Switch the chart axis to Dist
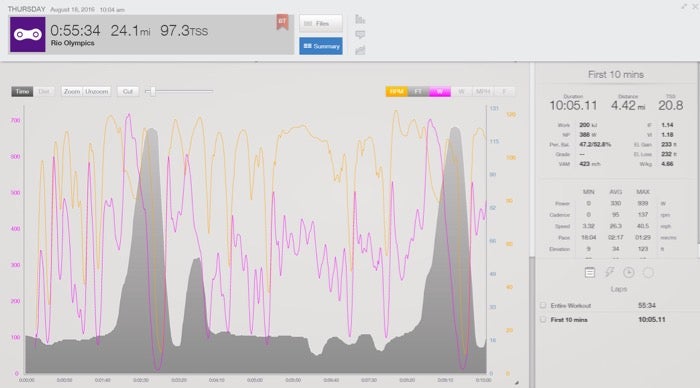 44,92
